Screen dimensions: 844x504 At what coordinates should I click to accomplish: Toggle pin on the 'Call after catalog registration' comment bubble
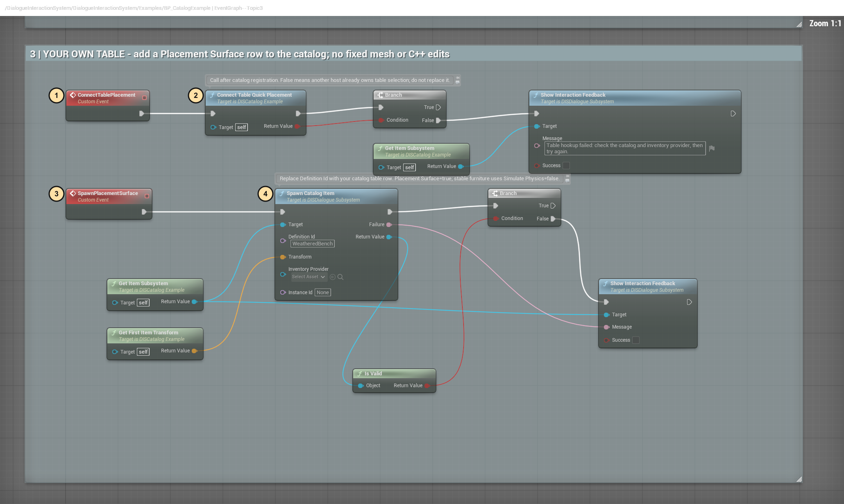tap(458, 77)
